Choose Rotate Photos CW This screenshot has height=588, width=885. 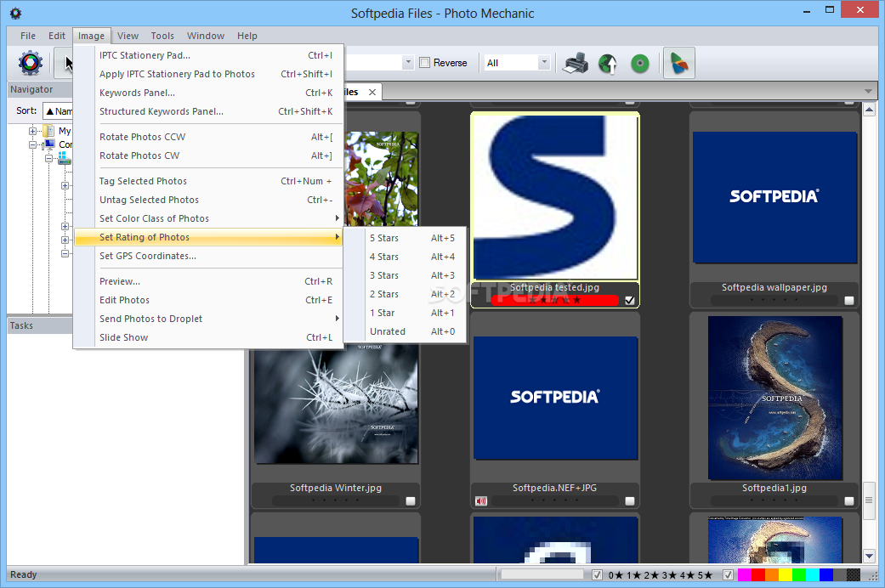[209, 155]
